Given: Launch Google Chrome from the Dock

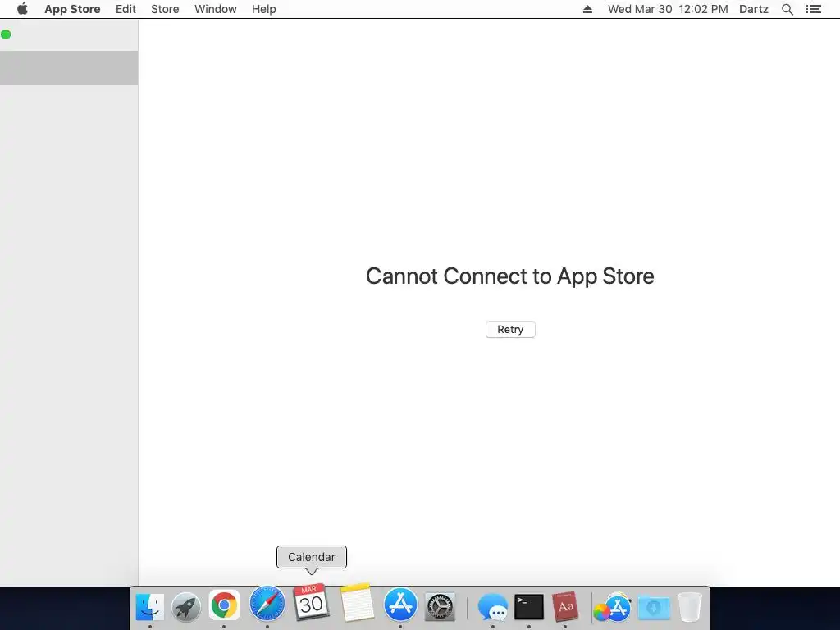Looking at the screenshot, I should coord(224,606).
